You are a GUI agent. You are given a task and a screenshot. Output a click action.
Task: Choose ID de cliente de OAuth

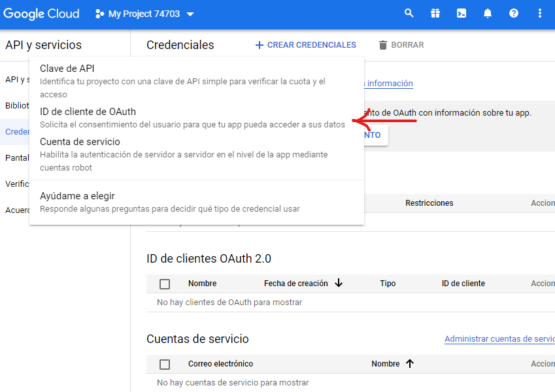point(197,118)
